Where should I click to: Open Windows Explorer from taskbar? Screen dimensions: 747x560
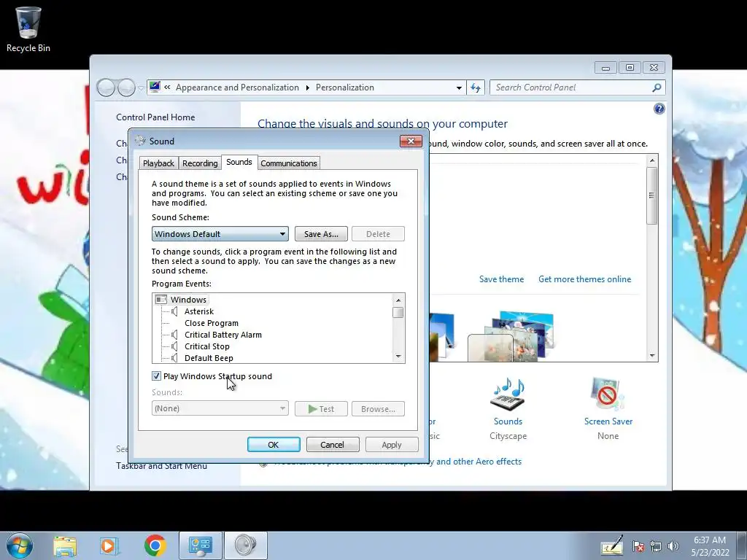click(x=65, y=545)
